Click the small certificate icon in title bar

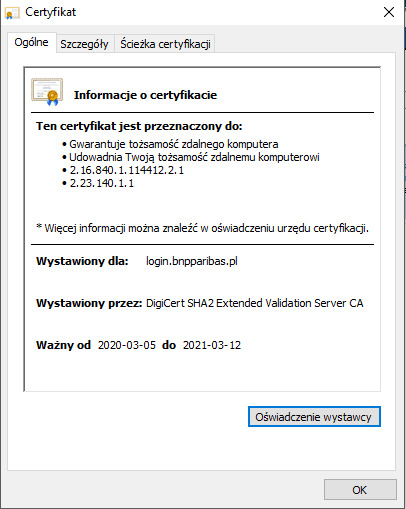coord(12,13)
